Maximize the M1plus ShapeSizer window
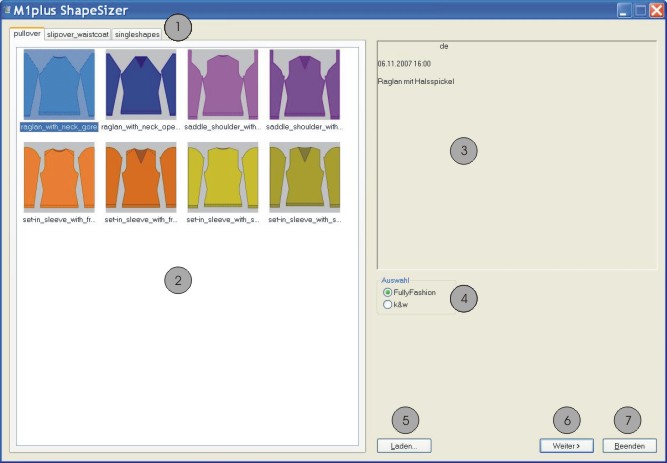 pos(639,11)
